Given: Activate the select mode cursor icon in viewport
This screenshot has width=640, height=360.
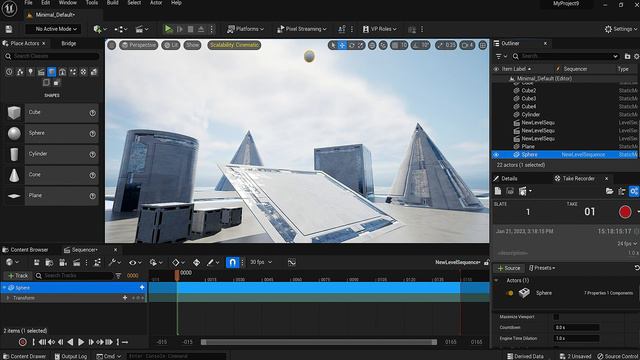Looking at the screenshot, I should click(333, 45).
